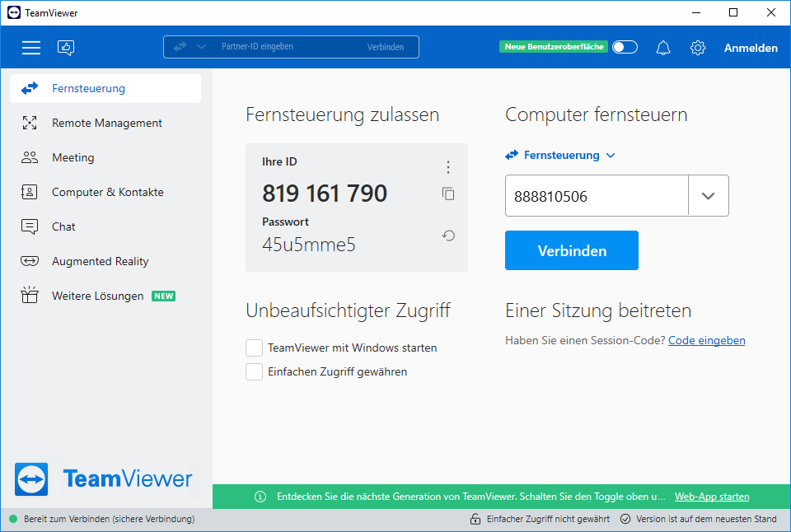Image resolution: width=791 pixels, height=532 pixels.
Task: Open Remote Management section
Action: pyautogui.click(x=105, y=123)
